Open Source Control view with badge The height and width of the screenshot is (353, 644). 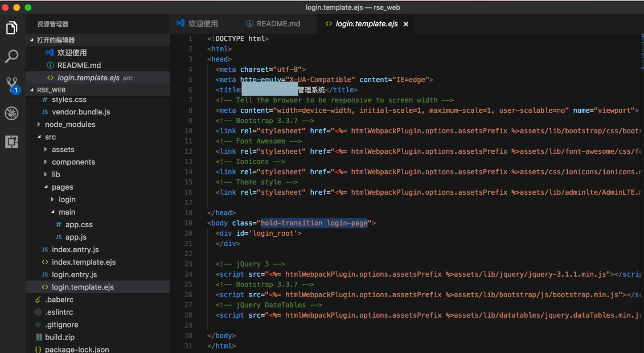[x=11, y=85]
